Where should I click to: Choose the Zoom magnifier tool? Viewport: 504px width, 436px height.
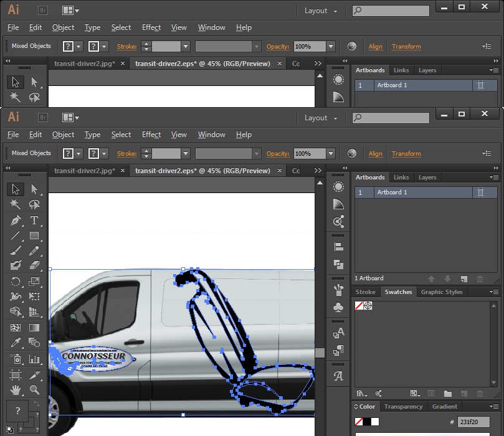click(34, 391)
